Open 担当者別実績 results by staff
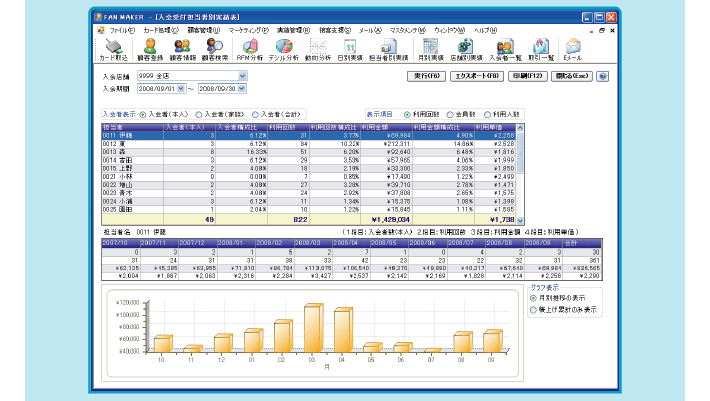The image size is (710, 401). tap(389, 49)
